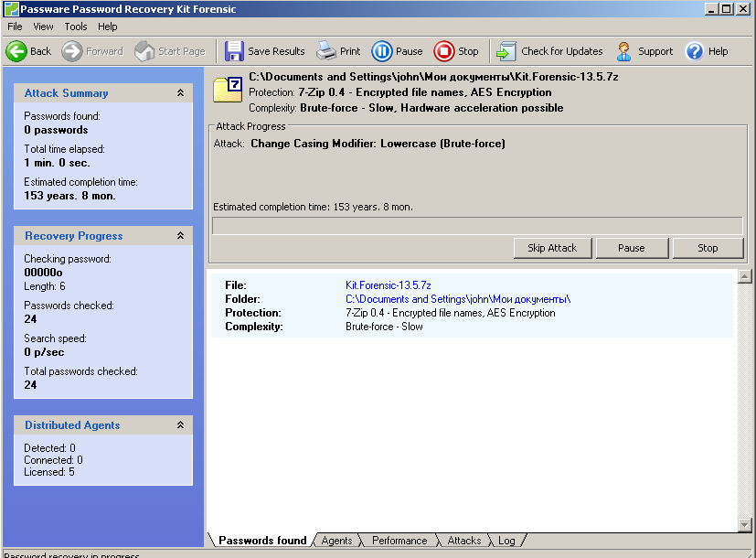
Task: Click the Print printer icon
Action: click(x=326, y=51)
